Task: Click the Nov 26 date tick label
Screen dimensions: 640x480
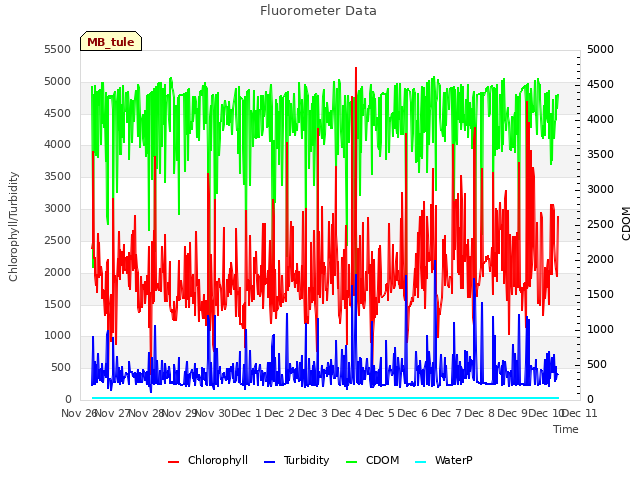Action: click(78, 413)
